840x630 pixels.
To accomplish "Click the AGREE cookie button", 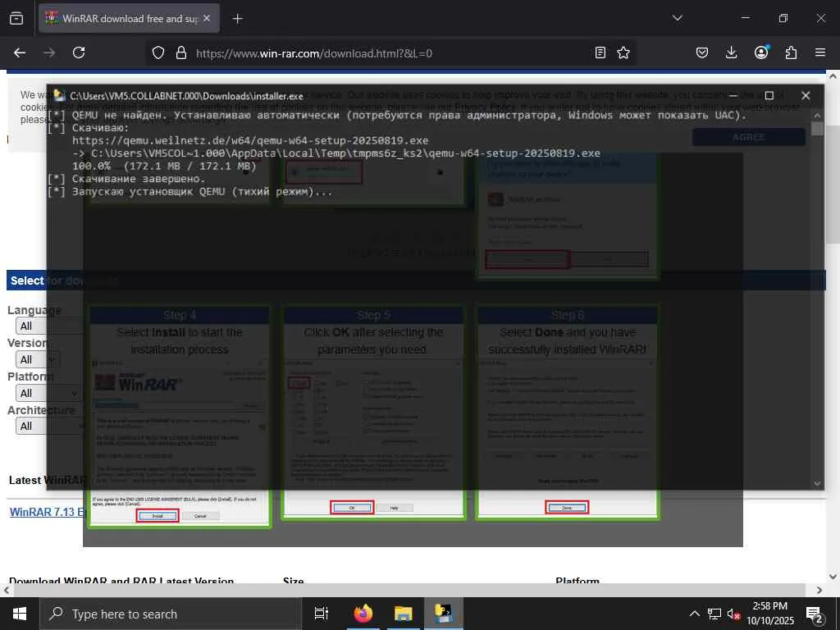I will pos(748,137).
